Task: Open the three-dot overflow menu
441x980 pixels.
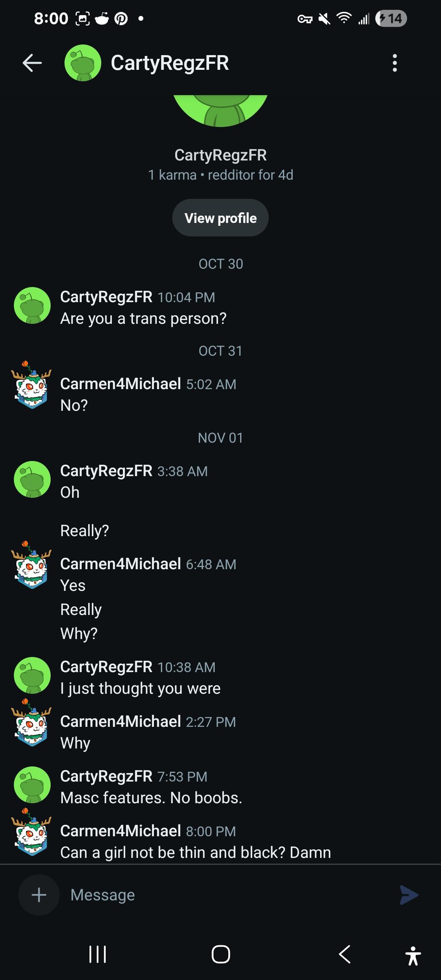Action: pos(394,63)
